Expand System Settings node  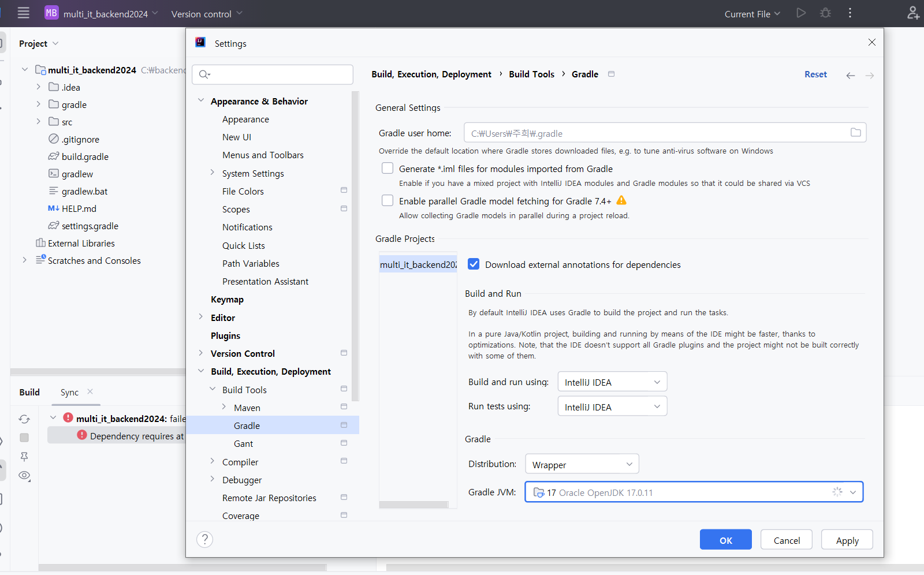coord(213,173)
